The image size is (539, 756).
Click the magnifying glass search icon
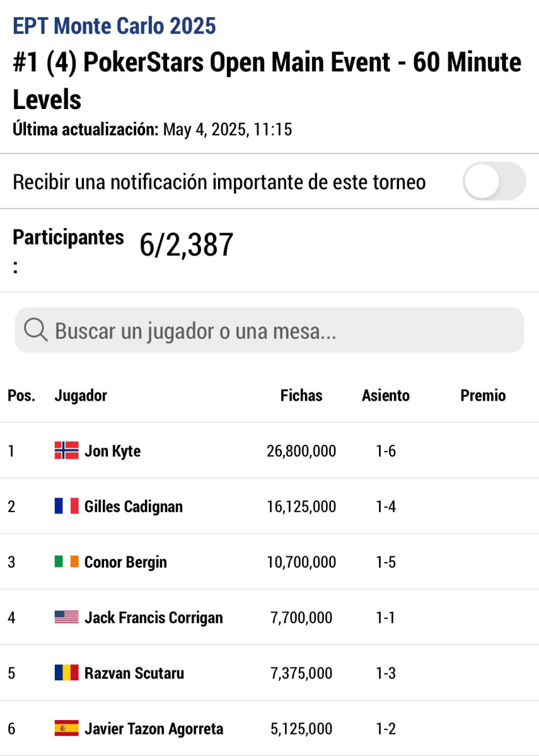point(36,330)
